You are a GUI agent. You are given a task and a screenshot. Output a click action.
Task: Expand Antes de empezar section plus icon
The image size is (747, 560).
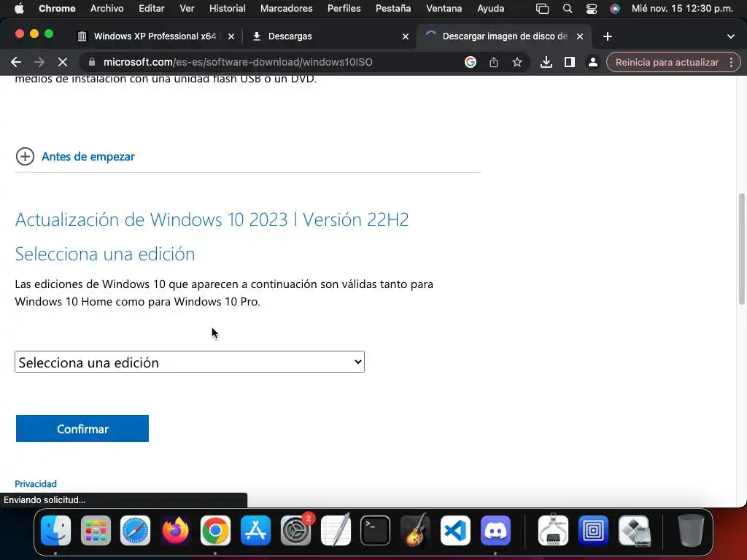tap(25, 156)
